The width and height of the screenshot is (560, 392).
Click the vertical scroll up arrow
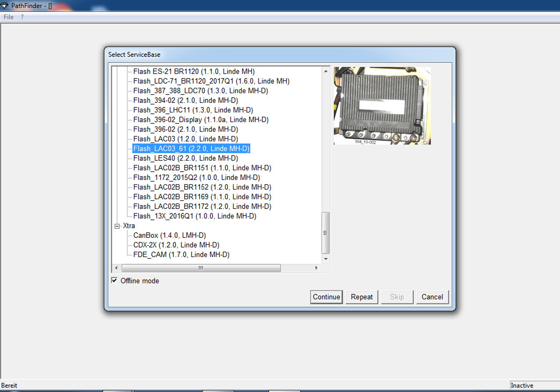tap(326, 71)
